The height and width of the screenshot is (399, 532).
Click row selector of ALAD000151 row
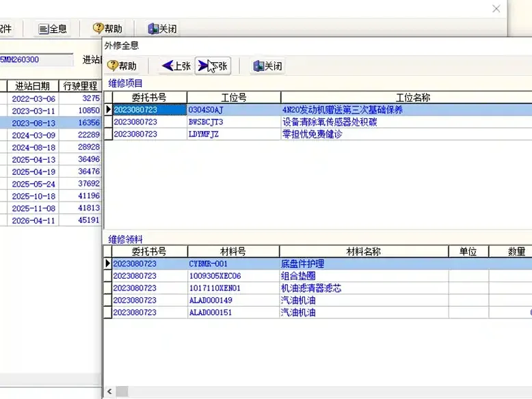click(x=107, y=312)
